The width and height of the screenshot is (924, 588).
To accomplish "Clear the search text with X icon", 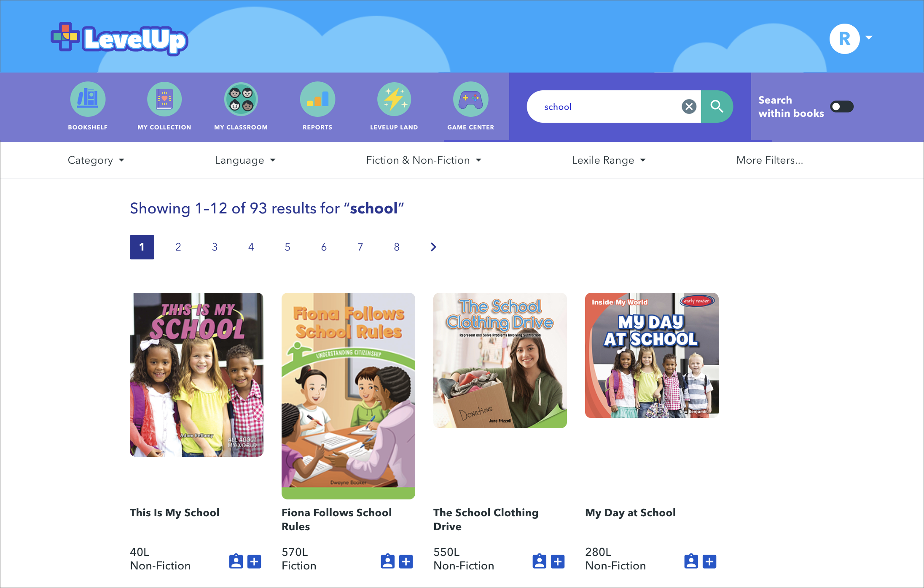I will (x=689, y=107).
